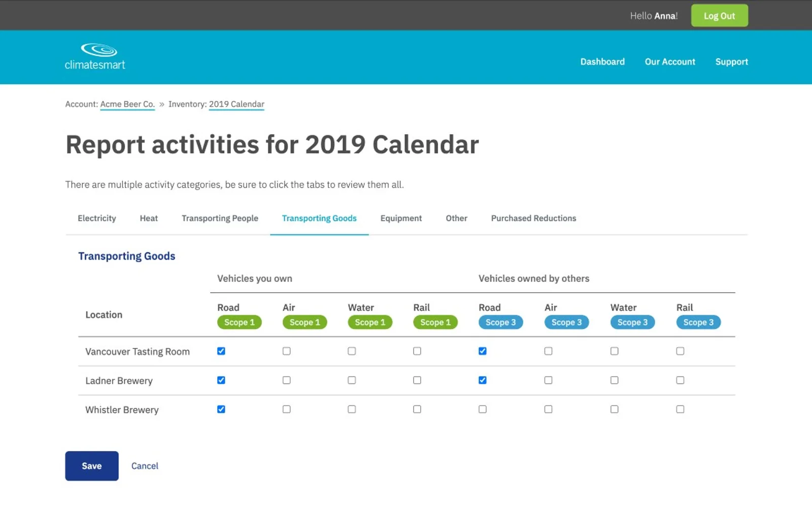Switch to the Transporting People tab
This screenshot has width=812, height=508.
220,218
